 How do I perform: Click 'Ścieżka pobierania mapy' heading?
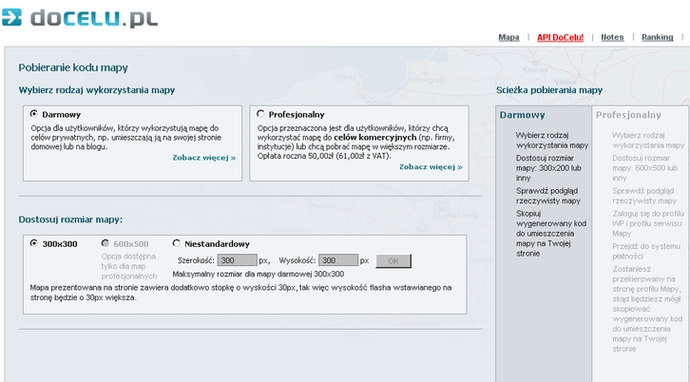549,90
